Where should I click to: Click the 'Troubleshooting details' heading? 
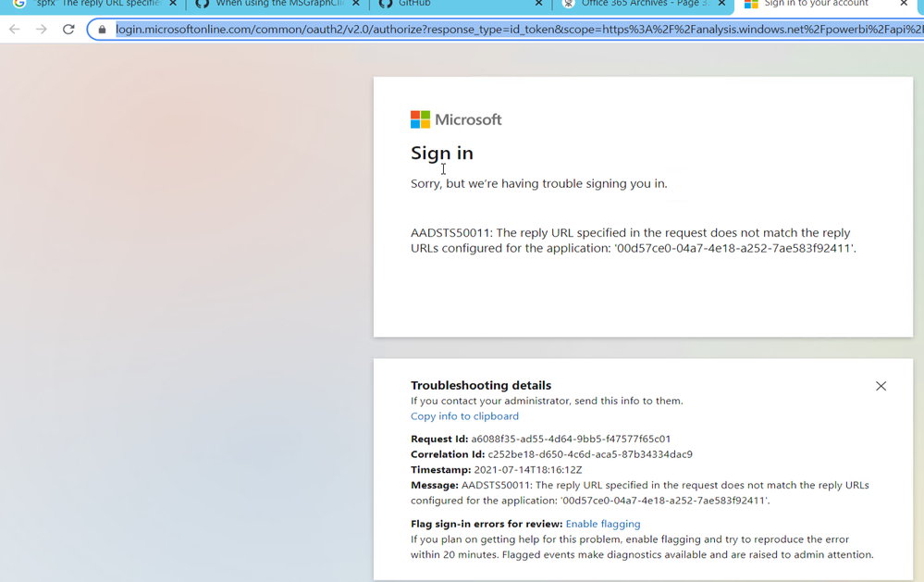point(480,385)
